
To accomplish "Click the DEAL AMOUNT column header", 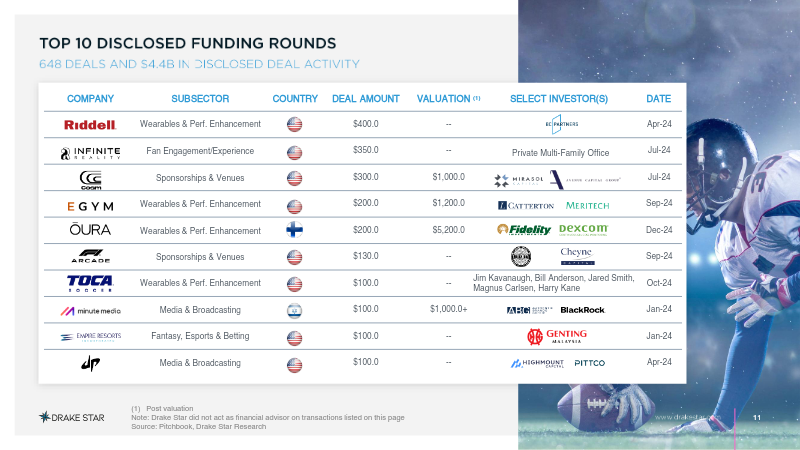I will (x=365, y=99).
